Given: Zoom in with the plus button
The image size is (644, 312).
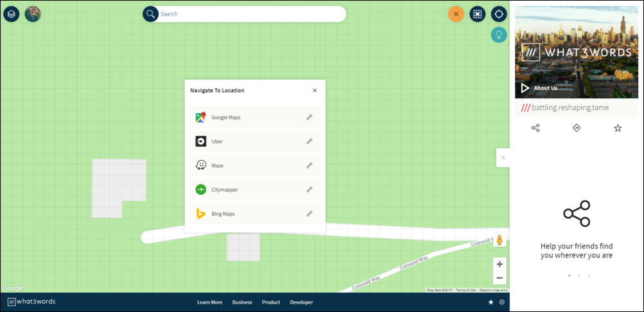Looking at the screenshot, I should pos(499,264).
